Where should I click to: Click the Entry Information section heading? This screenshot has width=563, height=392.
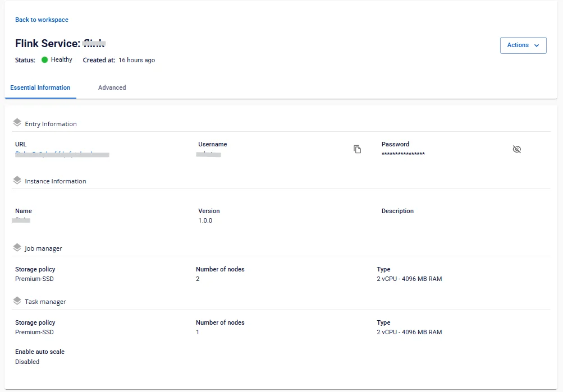[x=51, y=124]
